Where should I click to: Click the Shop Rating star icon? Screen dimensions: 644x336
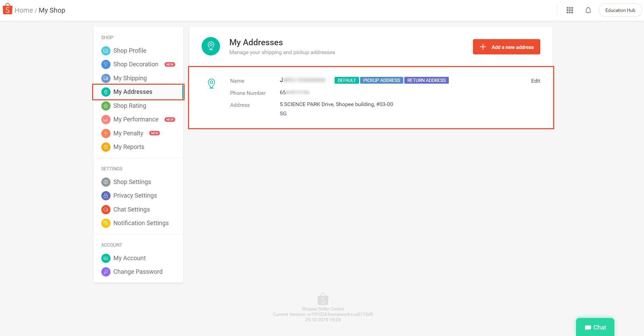[106, 106]
